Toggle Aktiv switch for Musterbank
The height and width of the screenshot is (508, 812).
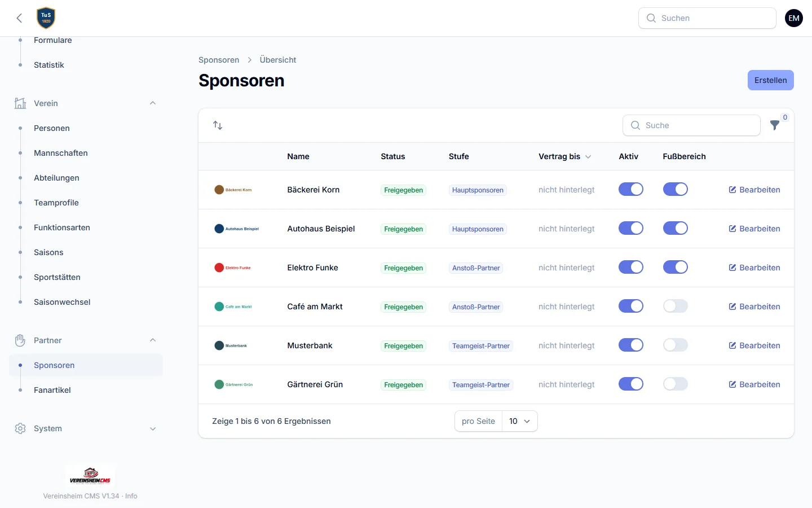631,345
